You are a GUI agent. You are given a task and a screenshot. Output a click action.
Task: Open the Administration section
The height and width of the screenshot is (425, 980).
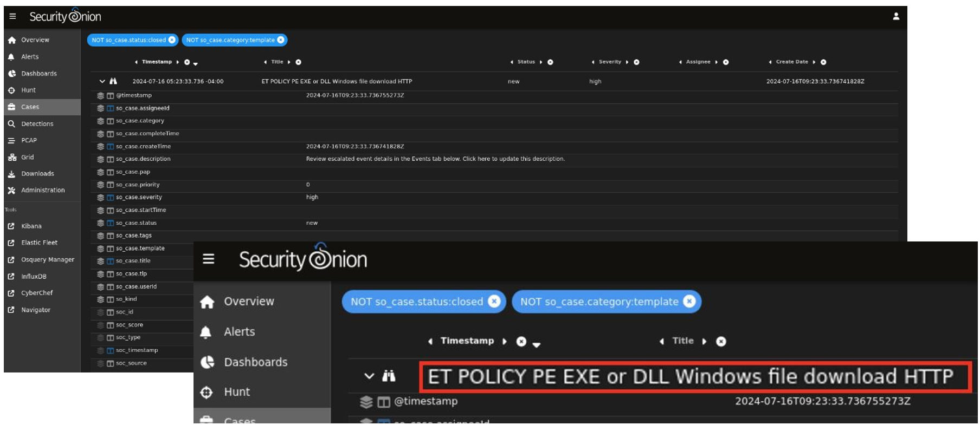42,190
